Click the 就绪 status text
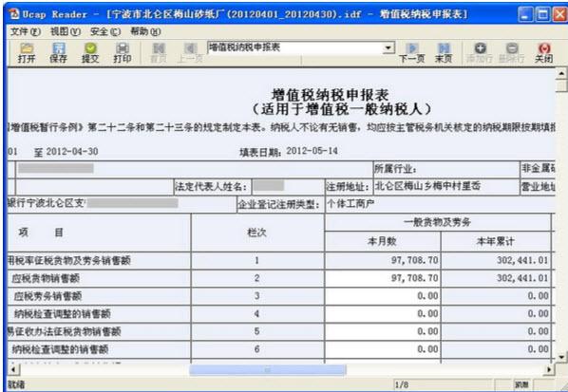Image resolution: width=568 pixels, height=392 pixels. click(17, 384)
